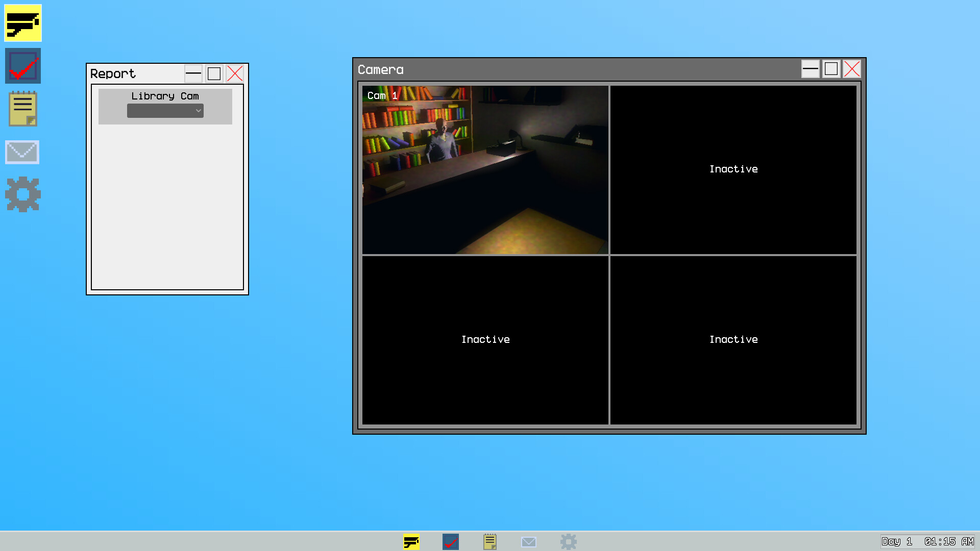Open the mail envelope desktop icon
This screenshot has height=551, width=980.
pos(22,152)
